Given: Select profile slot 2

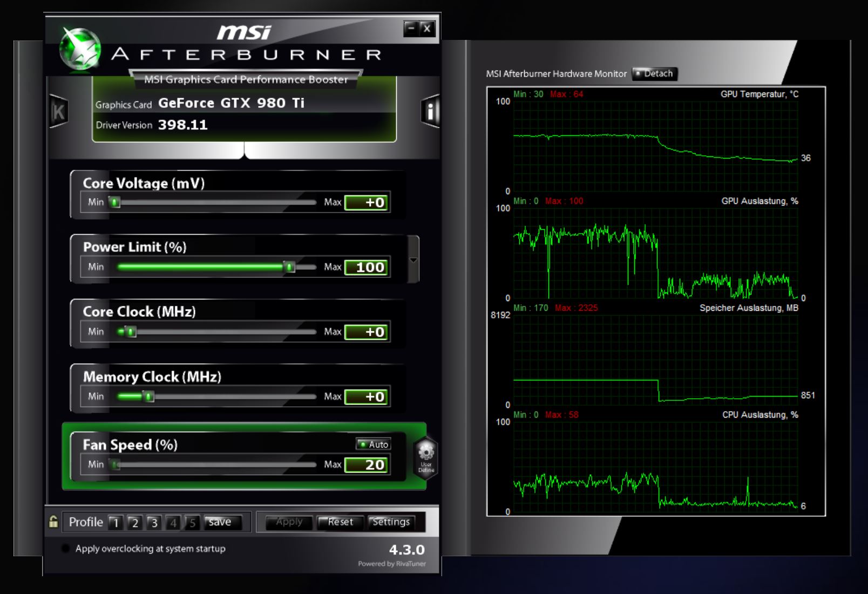Looking at the screenshot, I should (x=135, y=522).
